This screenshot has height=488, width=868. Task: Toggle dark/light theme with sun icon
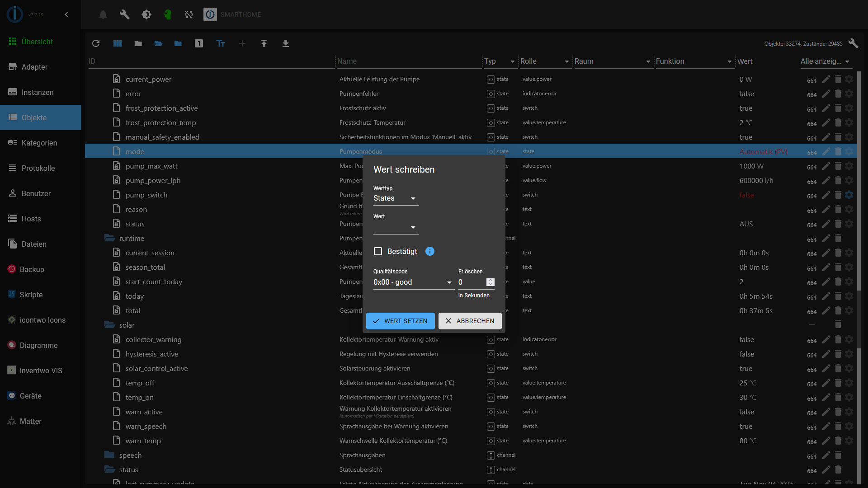tap(146, 14)
